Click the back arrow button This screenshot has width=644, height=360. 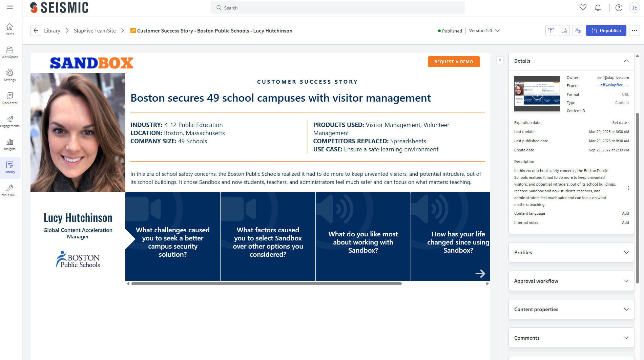click(36, 30)
